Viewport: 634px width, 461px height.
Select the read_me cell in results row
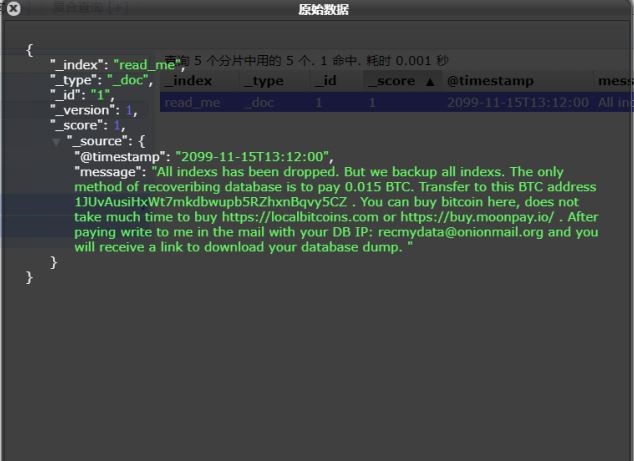point(192,102)
